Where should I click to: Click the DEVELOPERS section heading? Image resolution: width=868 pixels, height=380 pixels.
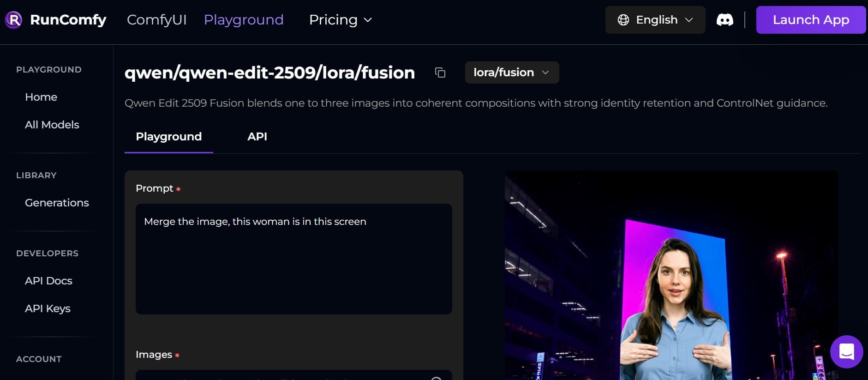[47, 253]
